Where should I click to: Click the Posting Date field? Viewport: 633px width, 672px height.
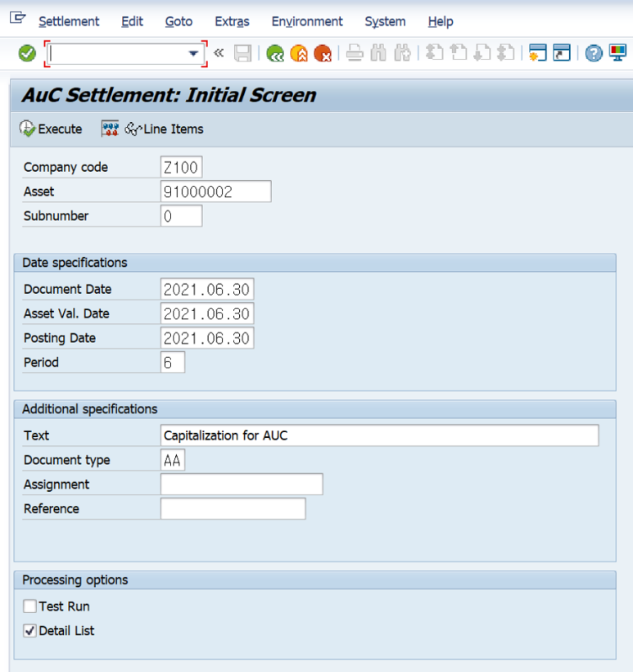[207, 338]
